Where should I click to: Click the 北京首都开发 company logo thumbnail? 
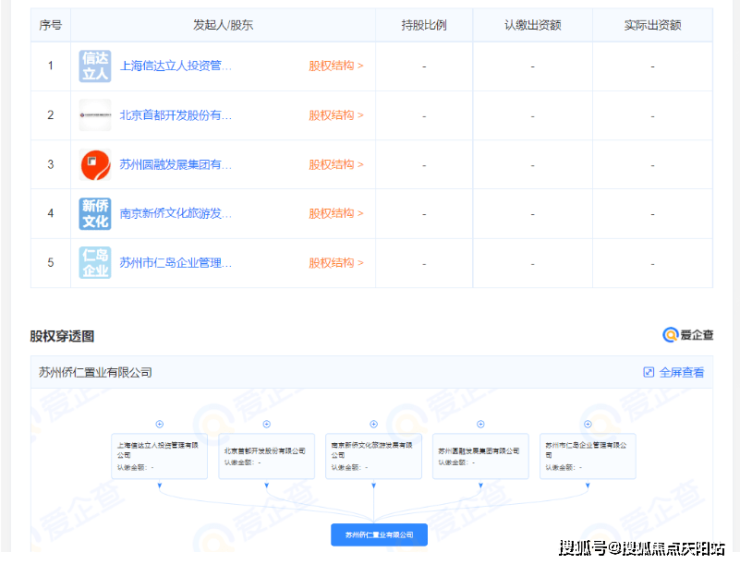point(95,115)
